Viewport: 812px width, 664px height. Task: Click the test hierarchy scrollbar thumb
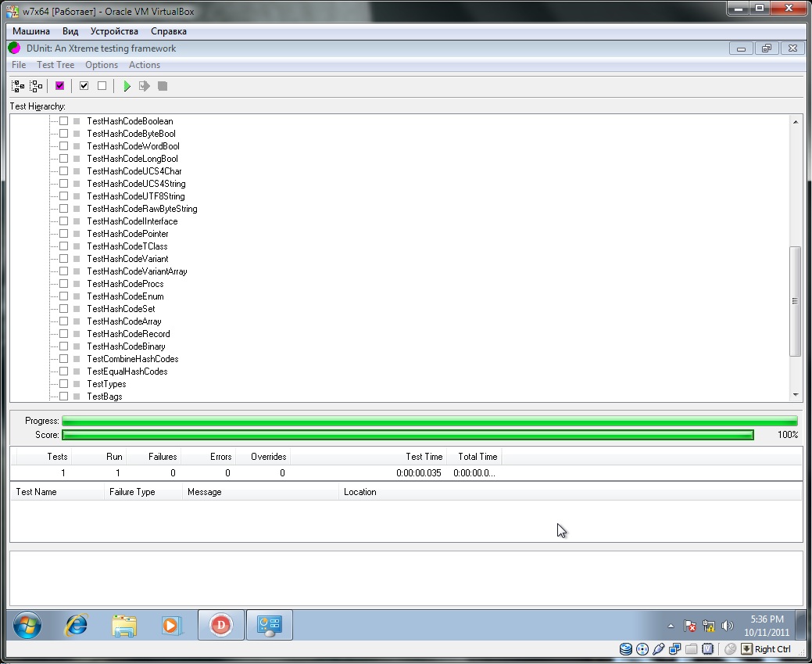pyautogui.click(x=796, y=301)
